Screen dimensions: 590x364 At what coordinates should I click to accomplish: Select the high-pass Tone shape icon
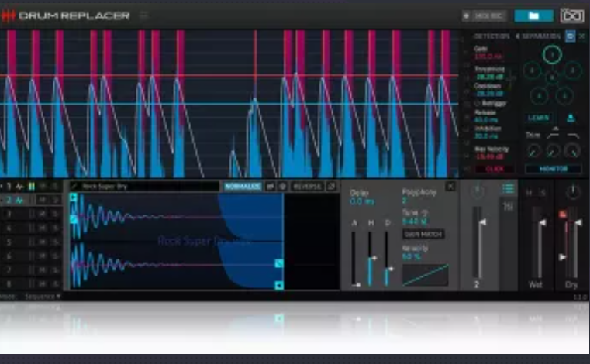coord(553,135)
